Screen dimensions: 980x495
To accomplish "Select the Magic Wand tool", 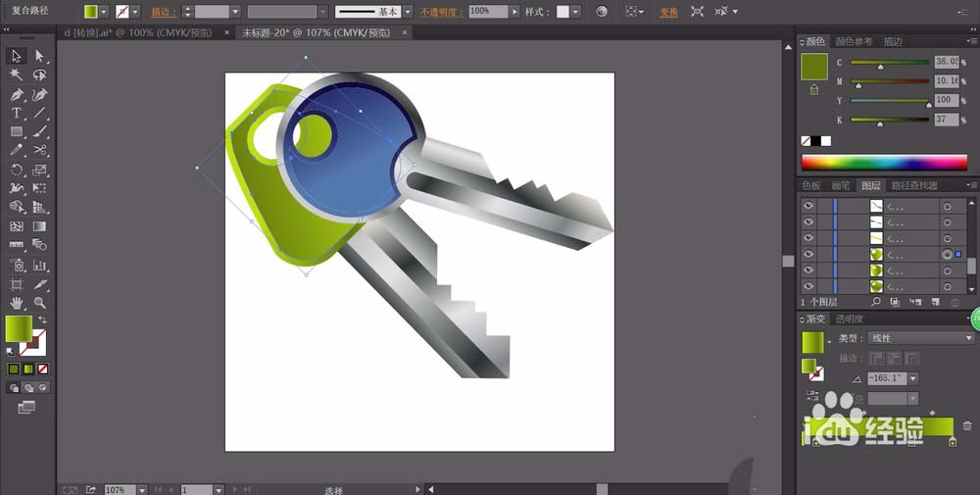I will click(x=17, y=75).
